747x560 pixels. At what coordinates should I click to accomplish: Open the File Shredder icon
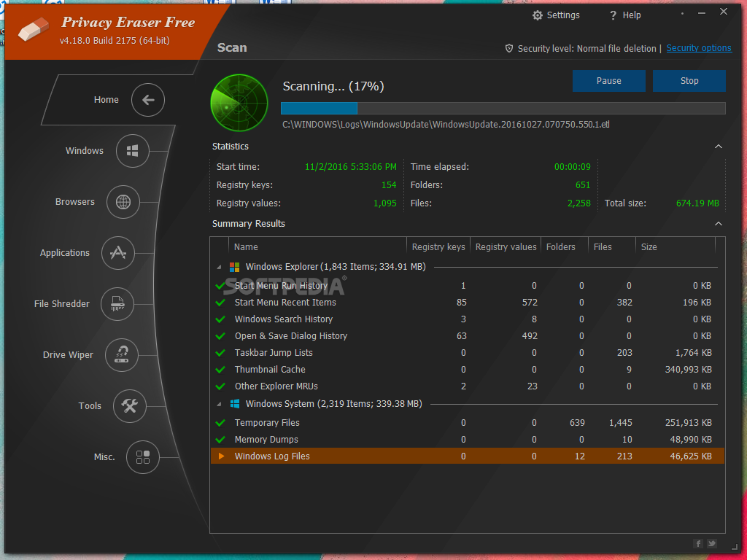117,304
